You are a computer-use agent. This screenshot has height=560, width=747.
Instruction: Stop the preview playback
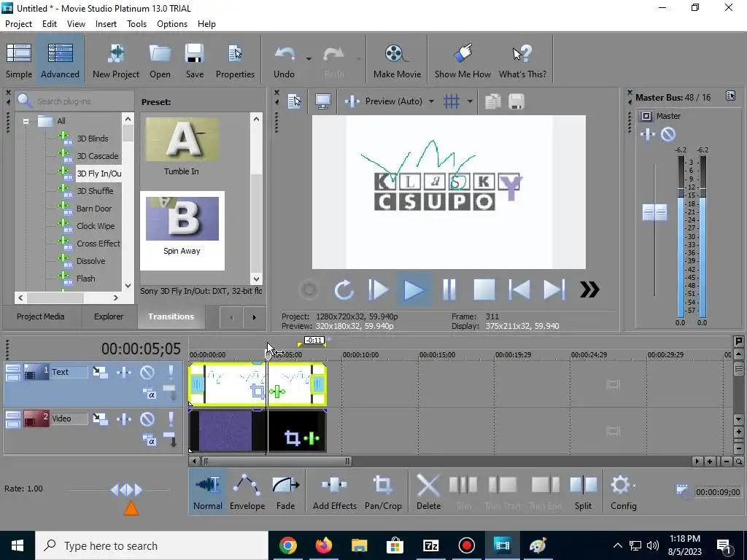[x=484, y=289]
